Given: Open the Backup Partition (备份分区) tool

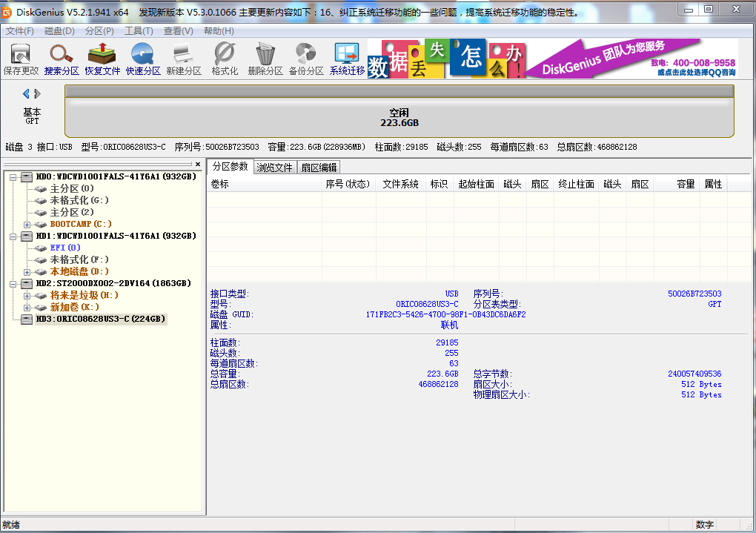Looking at the screenshot, I should [x=306, y=59].
